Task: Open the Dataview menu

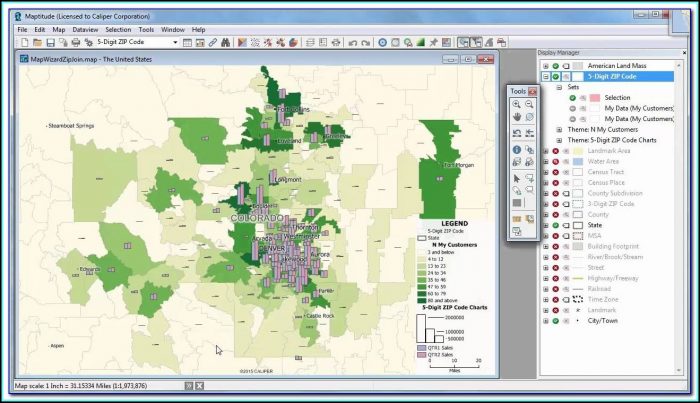Action: [85, 29]
